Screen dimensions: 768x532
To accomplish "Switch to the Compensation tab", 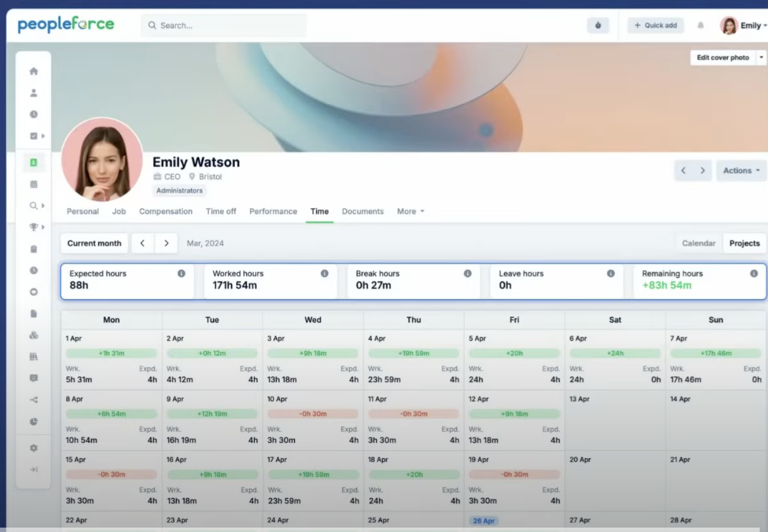I will [x=166, y=211].
